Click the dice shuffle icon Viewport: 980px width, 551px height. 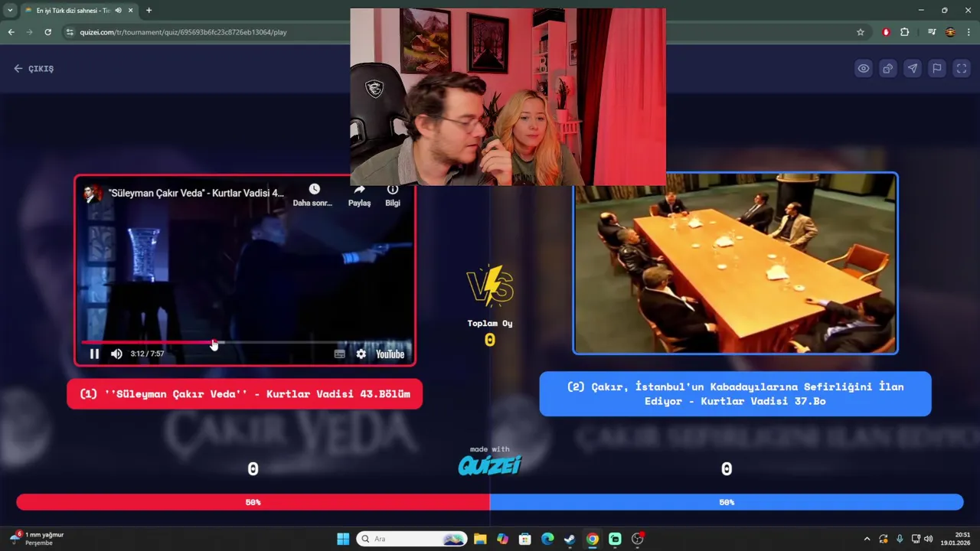point(888,68)
